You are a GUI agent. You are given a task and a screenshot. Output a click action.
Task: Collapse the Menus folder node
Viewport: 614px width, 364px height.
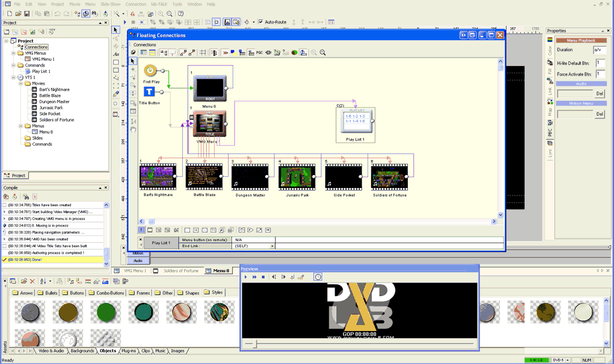pyautogui.click(x=21, y=126)
